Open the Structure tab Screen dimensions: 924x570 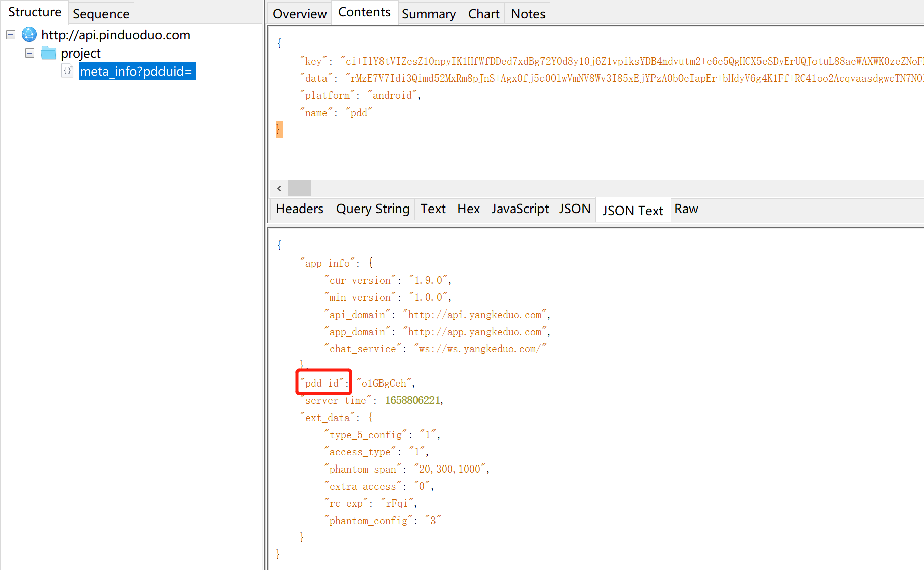point(34,12)
